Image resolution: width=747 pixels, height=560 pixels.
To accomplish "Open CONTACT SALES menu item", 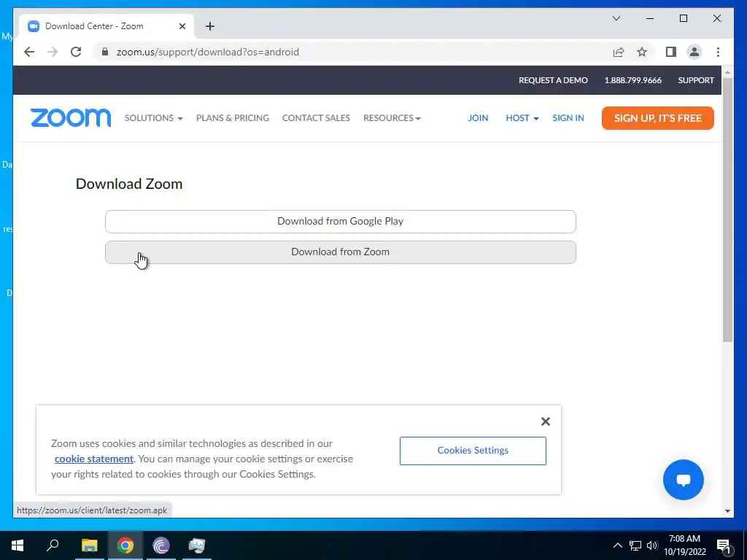I will (316, 117).
